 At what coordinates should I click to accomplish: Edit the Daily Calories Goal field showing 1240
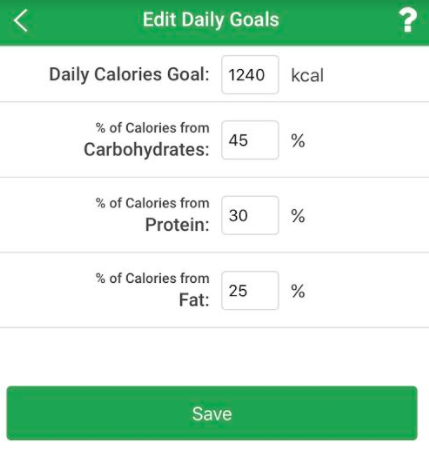250,75
